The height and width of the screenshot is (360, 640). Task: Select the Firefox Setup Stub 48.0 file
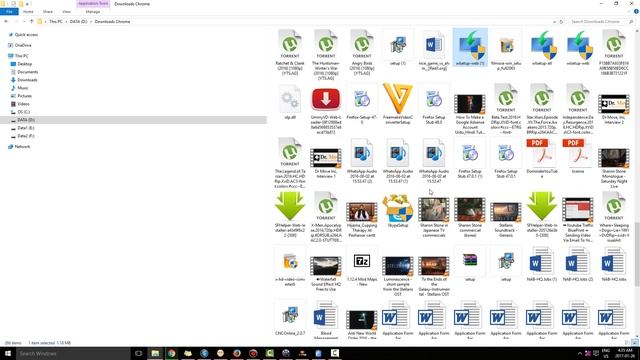click(x=433, y=104)
